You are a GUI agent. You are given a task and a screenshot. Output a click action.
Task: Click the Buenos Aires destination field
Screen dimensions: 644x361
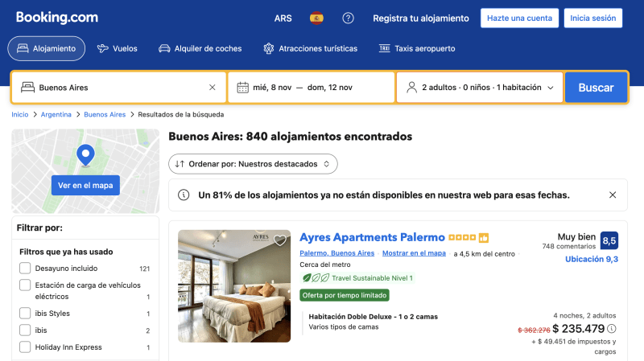point(119,88)
